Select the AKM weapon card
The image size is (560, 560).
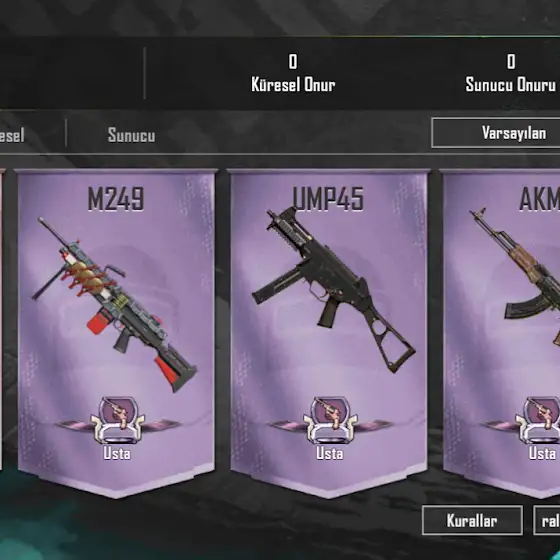(x=501, y=333)
